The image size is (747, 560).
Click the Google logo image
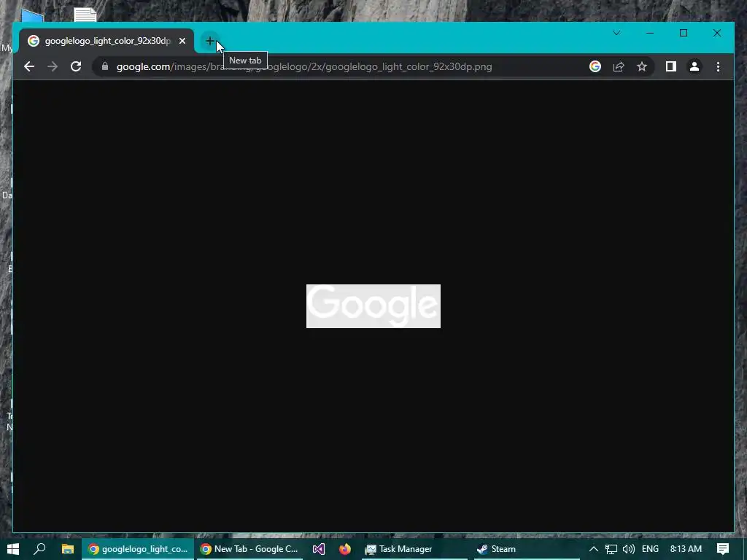click(x=373, y=306)
